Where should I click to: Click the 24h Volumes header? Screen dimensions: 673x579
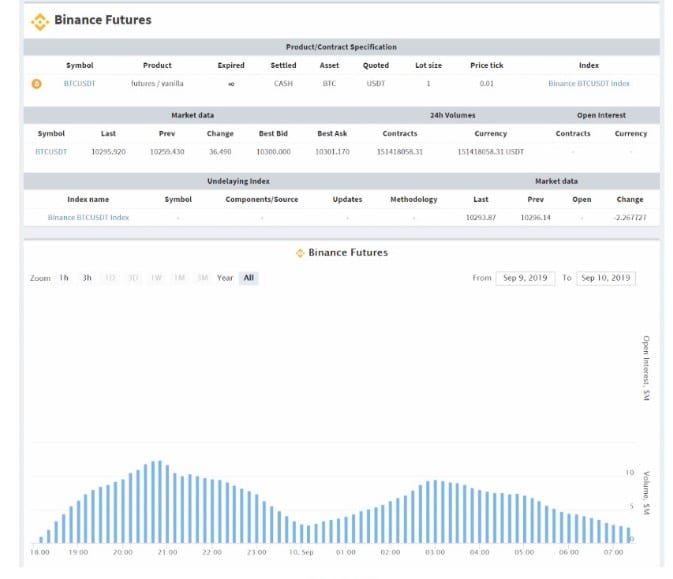point(452,115)
